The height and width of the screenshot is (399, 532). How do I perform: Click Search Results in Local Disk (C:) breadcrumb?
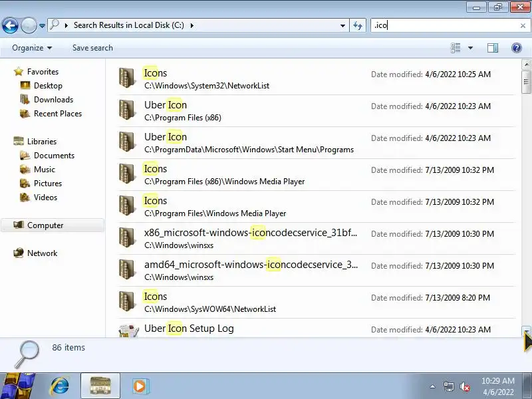tap(129, 25)
